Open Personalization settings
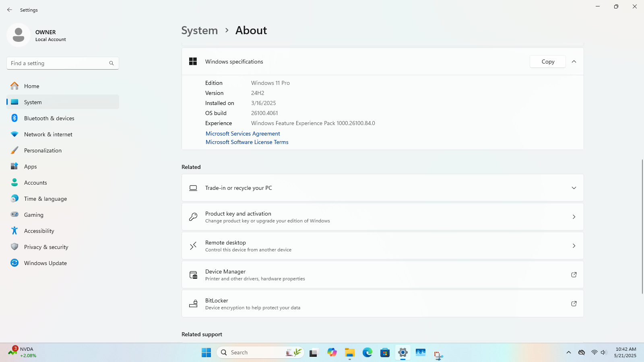 coord(63,150)
